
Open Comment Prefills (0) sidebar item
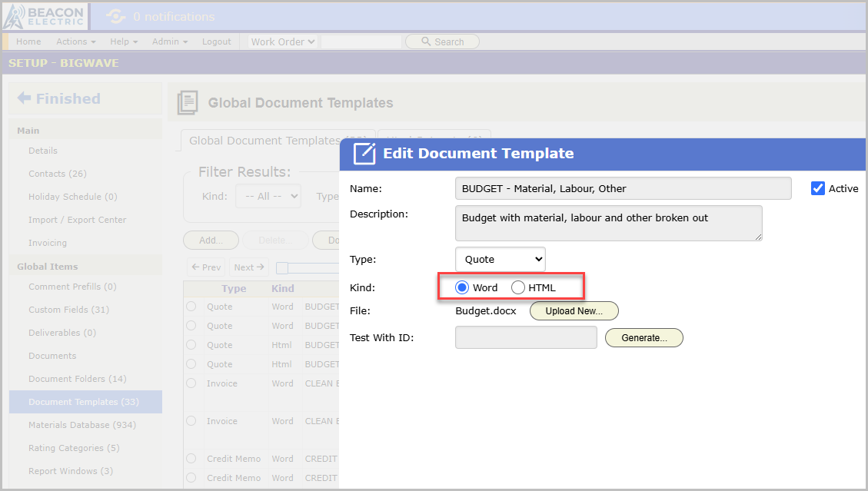click(72, 286)
